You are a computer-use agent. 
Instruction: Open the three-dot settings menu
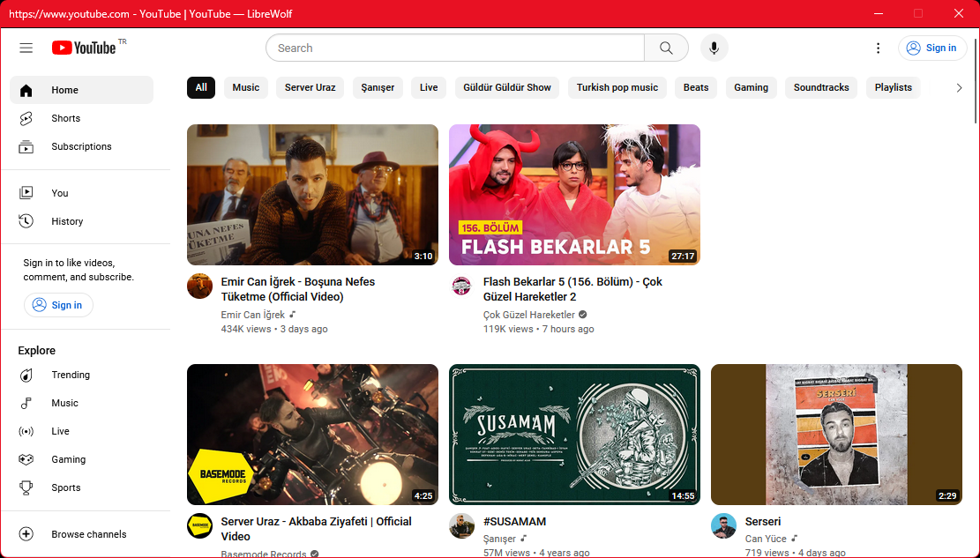(x=879, y=48)
